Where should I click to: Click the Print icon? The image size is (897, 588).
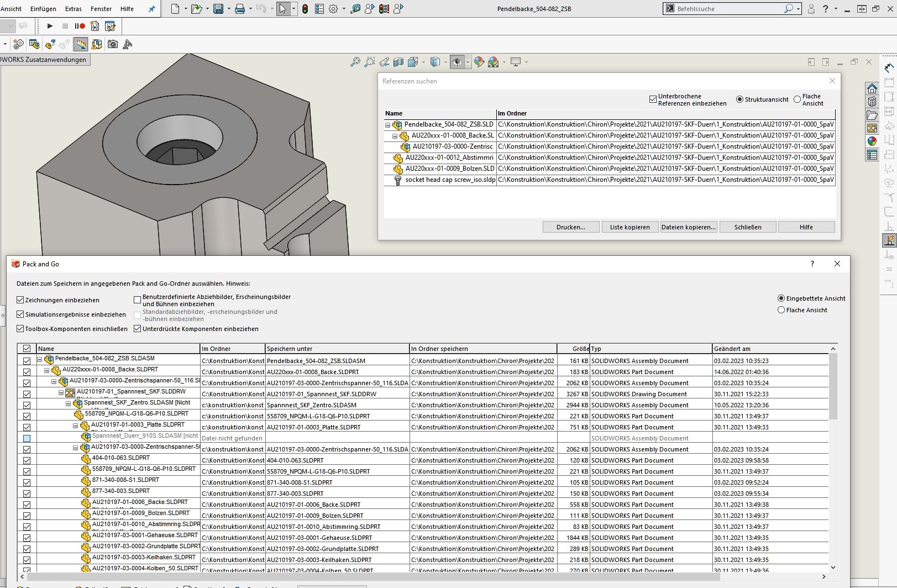pyautogui.click(x=239, y=9)
